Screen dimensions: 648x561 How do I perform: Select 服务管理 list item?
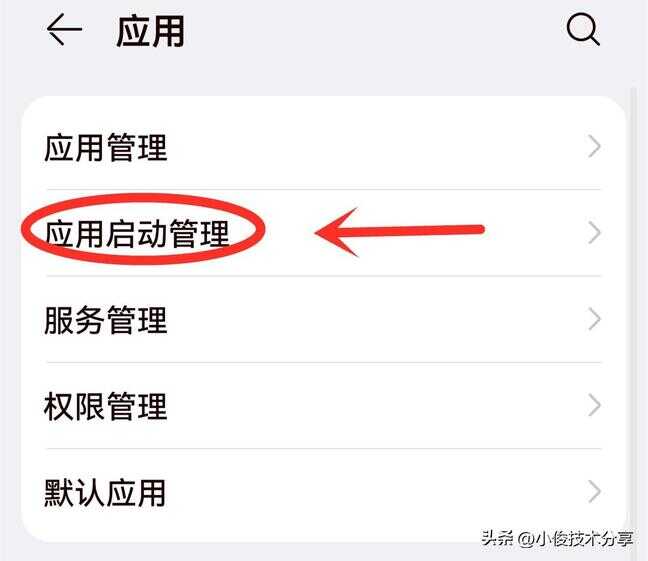click(x=324, y=320)
